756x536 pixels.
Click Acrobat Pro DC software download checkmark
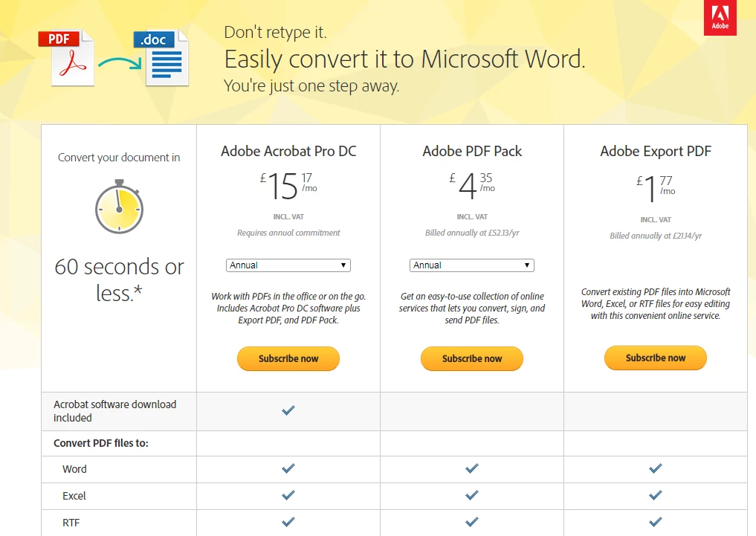288,410
